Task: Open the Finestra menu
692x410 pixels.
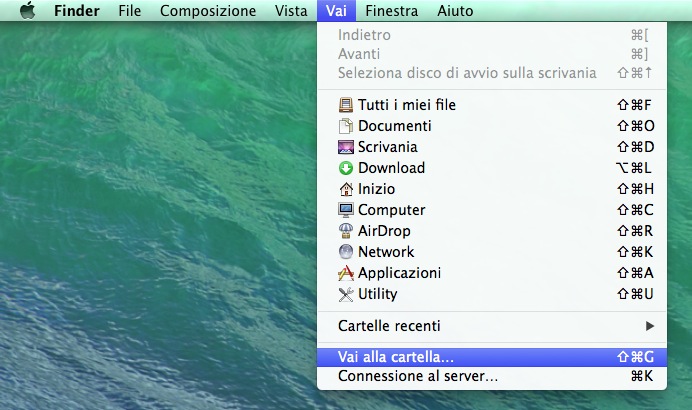Action: (x=392, y=11)
